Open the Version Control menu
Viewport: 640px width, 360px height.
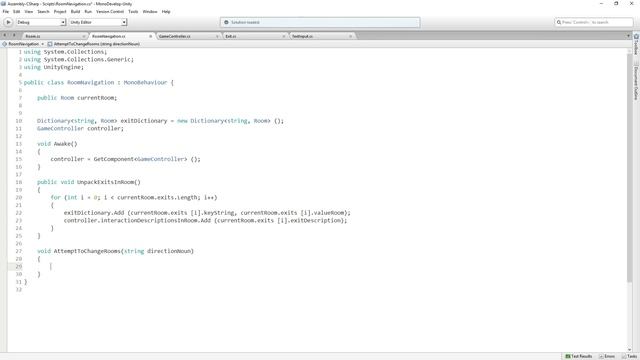[x=110, y=11]
